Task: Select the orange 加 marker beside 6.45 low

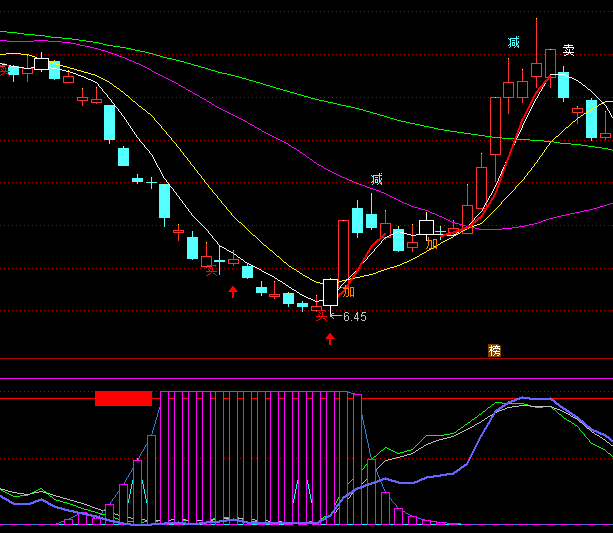Action: click(x=348, y=292)
